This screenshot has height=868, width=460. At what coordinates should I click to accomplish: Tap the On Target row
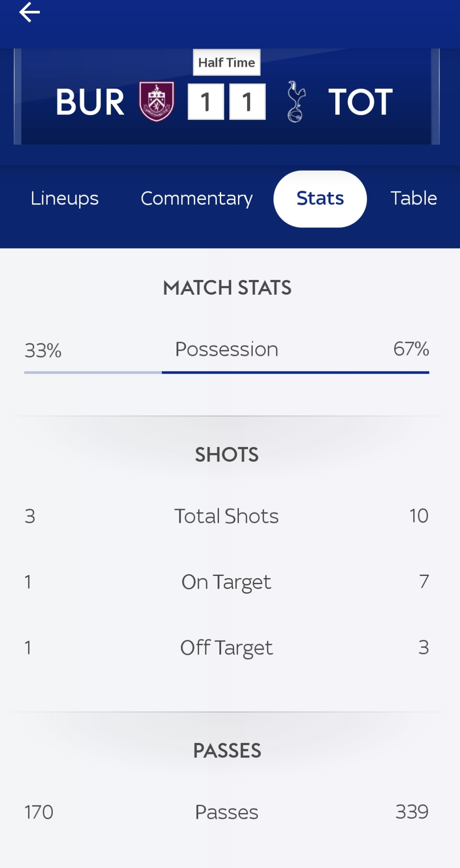click(227, 582)
